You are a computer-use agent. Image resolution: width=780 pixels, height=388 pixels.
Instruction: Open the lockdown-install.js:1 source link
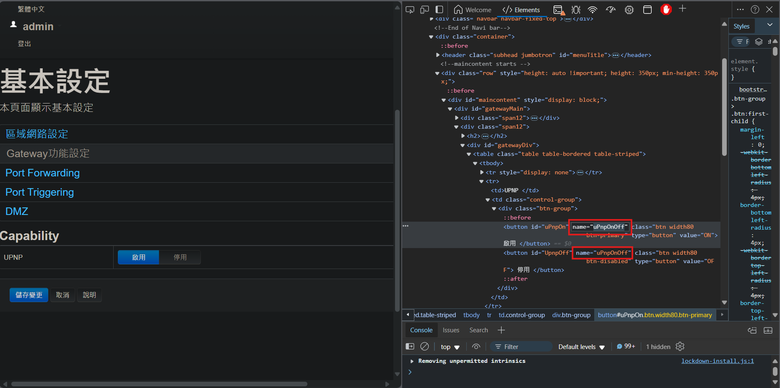(718, 361)
